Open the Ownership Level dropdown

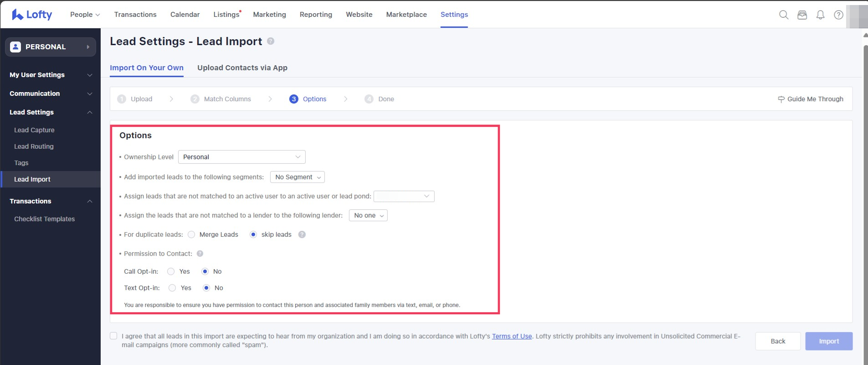coord(241,157)
